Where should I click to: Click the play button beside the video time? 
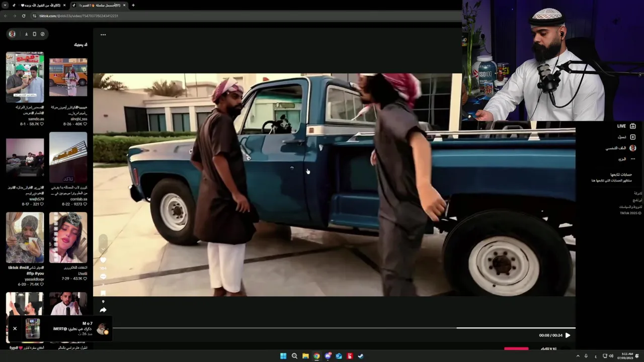pos(568,335)
